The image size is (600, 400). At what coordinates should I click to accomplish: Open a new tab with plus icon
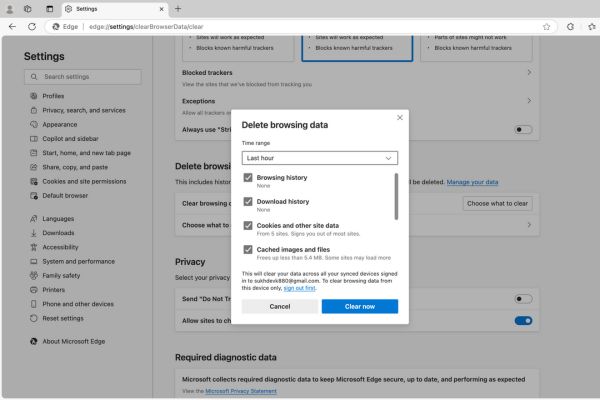point(178,9)
